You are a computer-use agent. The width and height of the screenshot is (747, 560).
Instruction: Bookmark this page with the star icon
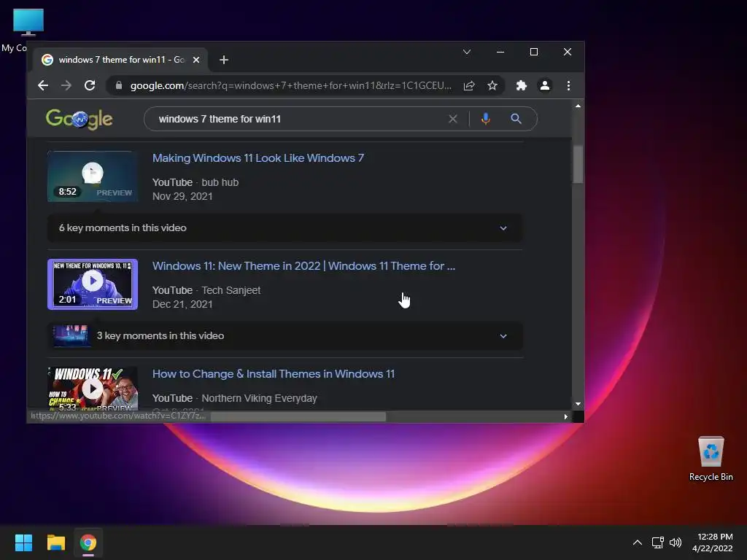pos(492,86)
